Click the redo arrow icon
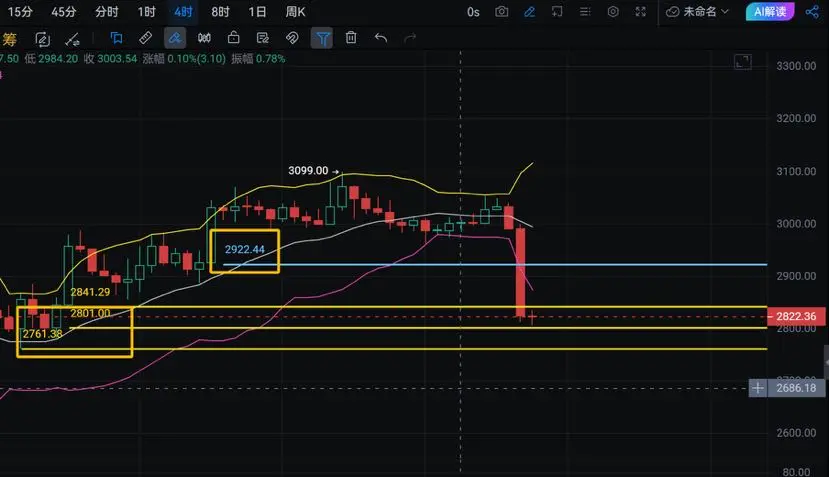Screen dimensions: 829x477 (x=410, y=38)
